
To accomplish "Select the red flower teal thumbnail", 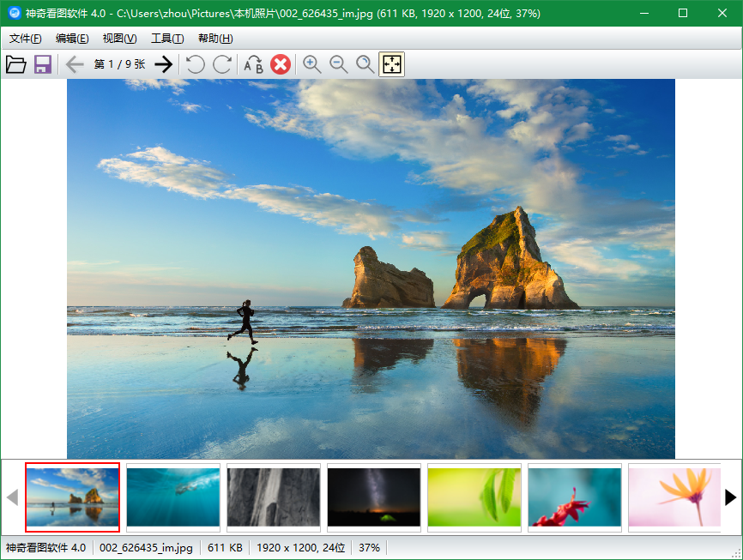I will tap(575, 497).
